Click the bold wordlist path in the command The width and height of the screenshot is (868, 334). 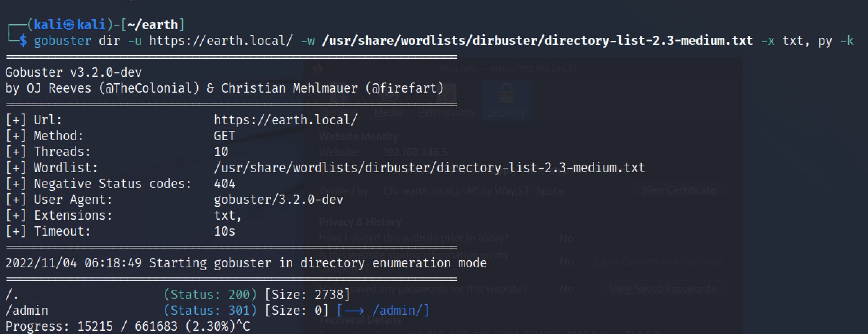pyautogui.click(x=537, y=41)
